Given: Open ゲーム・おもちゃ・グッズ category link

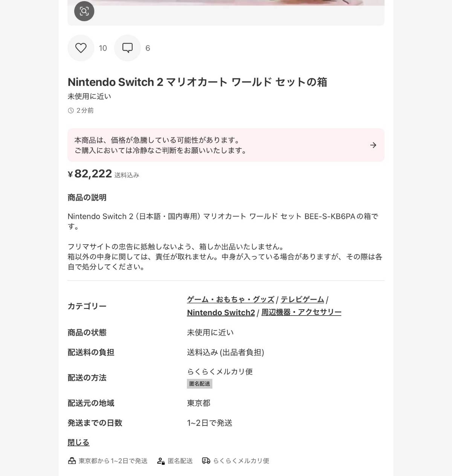Looking at the screenshot, I should (x=231, y=299).
